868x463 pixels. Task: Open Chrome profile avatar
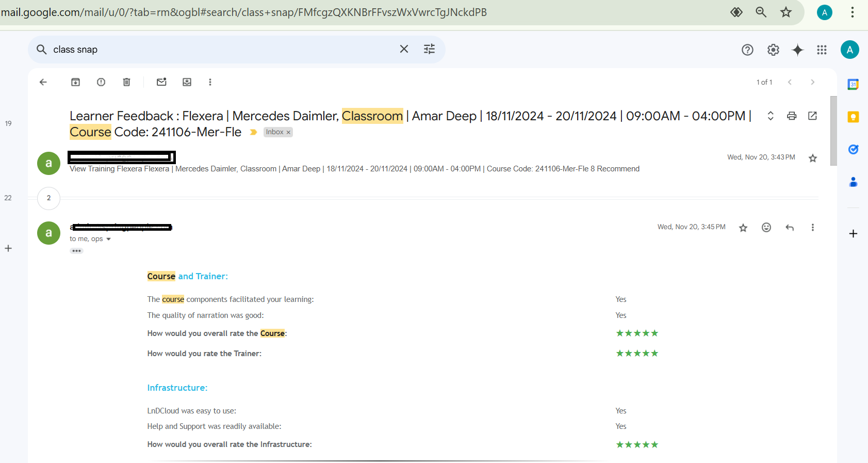click(825, 12)
